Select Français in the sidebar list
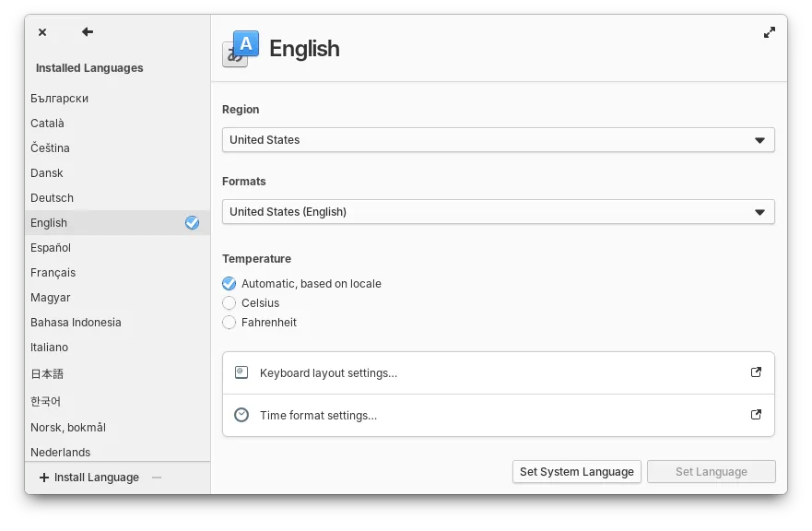This screenshot has width=812, height=531. (53, 272)
